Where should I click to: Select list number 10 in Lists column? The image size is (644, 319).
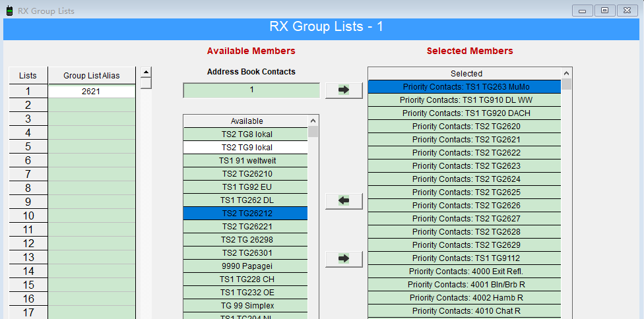[x=28, y=216]
